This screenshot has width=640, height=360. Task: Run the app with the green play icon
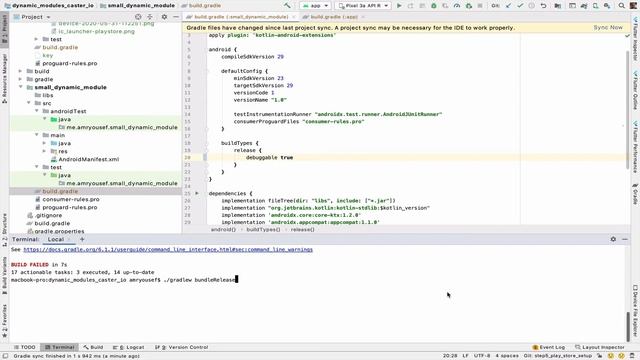(399, 6)
